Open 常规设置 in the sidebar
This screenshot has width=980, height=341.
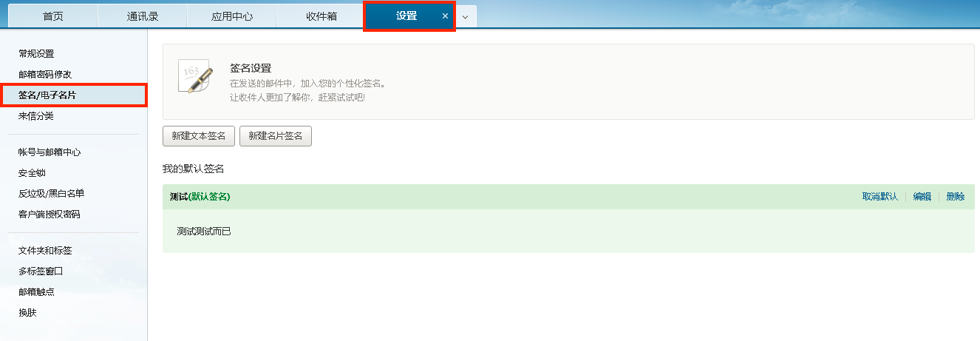[36, 54]
